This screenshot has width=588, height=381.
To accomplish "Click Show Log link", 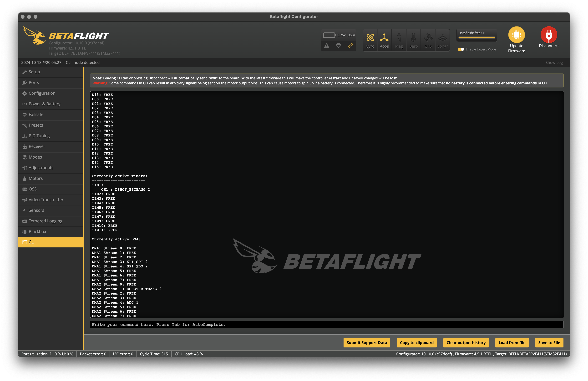I will [554, 62].
